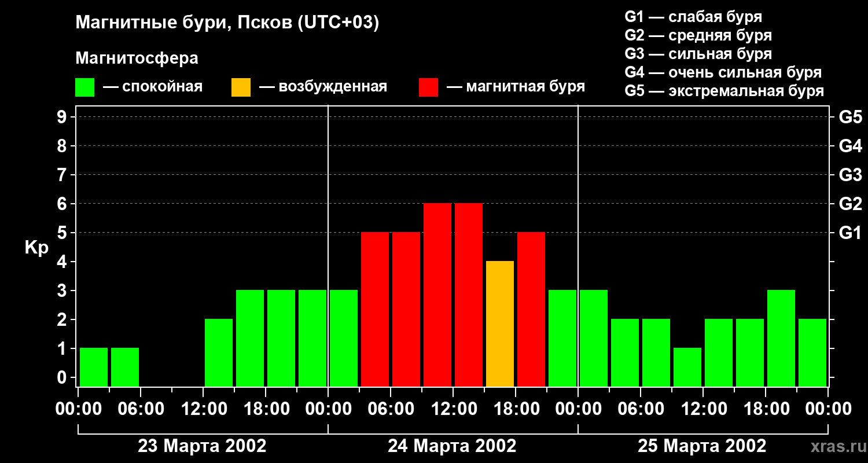Click the '12:00' time label under 24 March
Screen dimensions: 868x463
453,409
